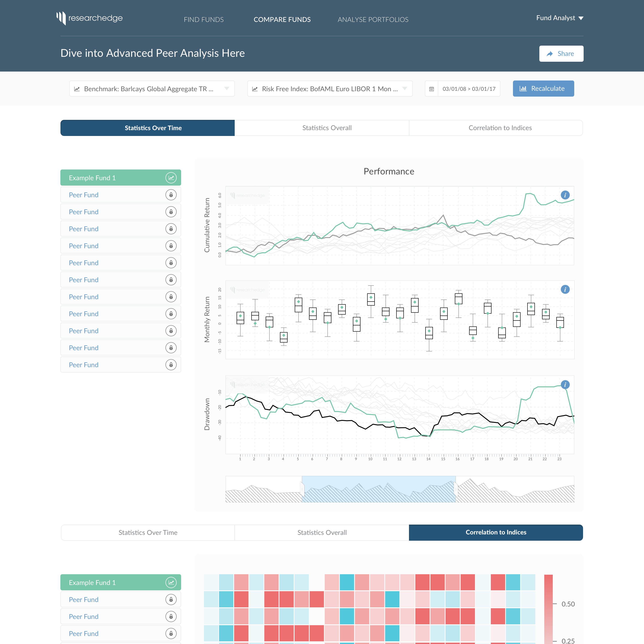
Task: Toggle lock on first Peer Fund in correlation list
Action: pyautogui.click(x=171, y=599)
